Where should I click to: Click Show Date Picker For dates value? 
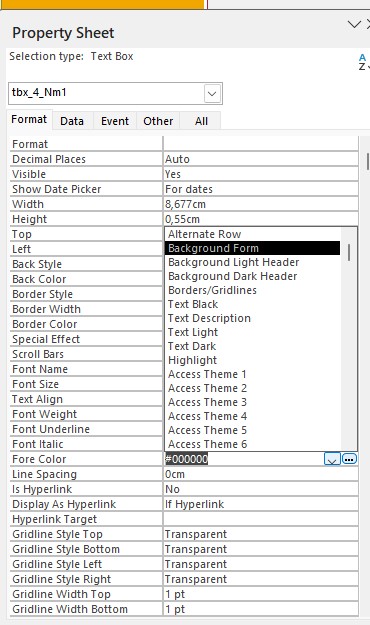pos(261,189)
